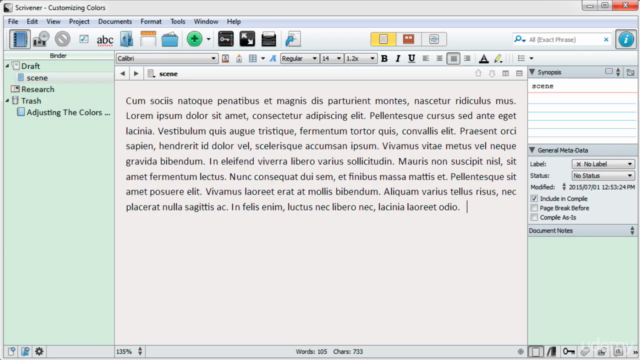Click the up arrow in editor header
Image resolution: width=640 pixels, height=360 pixels.
(478, 73)
